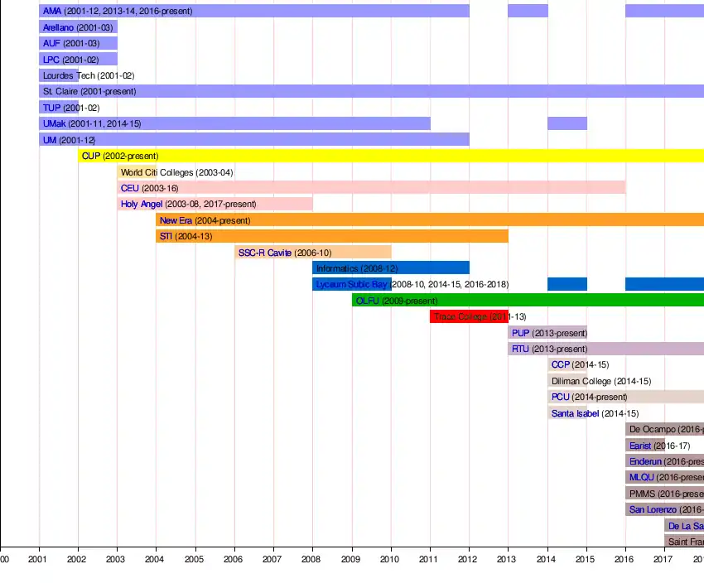
Task: Click the STI link
Action: tap(166, 236)
